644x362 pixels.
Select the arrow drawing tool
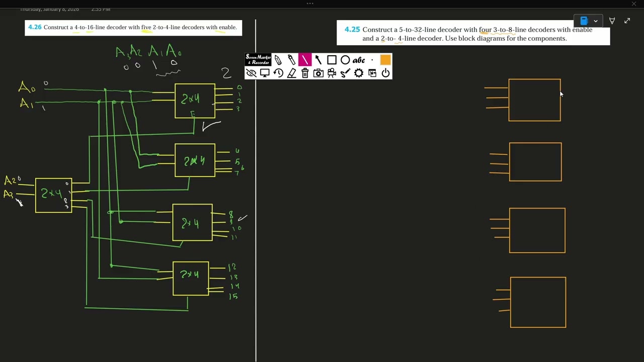tap(318, 60)
